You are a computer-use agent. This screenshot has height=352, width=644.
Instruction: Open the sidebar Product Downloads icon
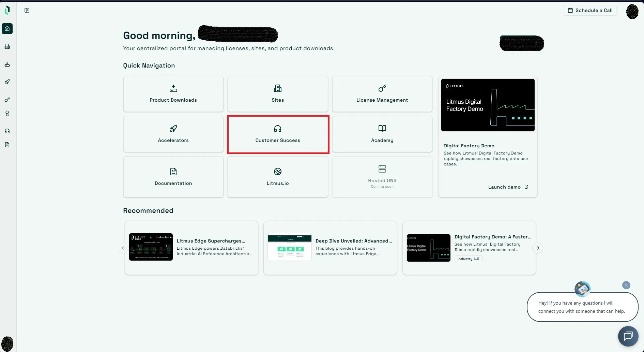[x=7, y=64]
